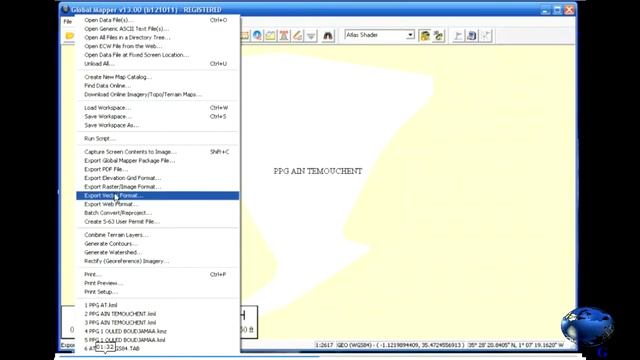The width and height of the screenshot is (640, 360).
Task: Select Capture Screen Contents to Image
Action: (158, 152)
